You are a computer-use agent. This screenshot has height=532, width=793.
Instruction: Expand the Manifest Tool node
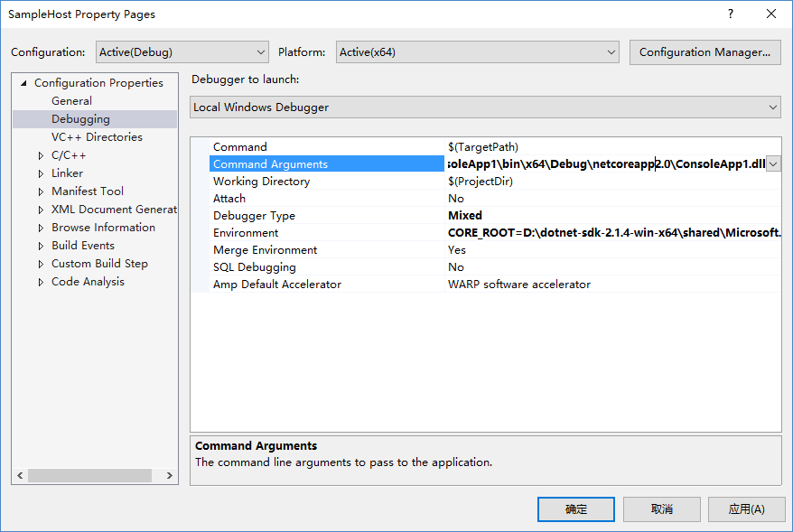[40, 191]
